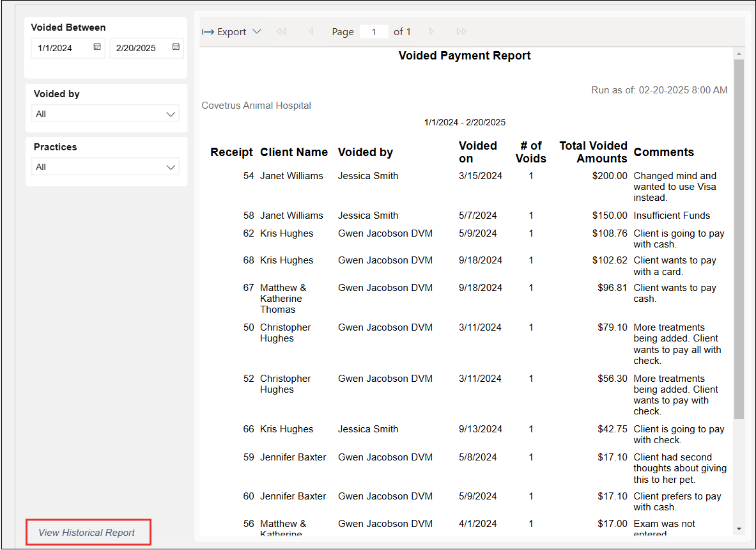756x550 pixels.
Task: Open the Export dropdown menu
Action: point(231,32)
